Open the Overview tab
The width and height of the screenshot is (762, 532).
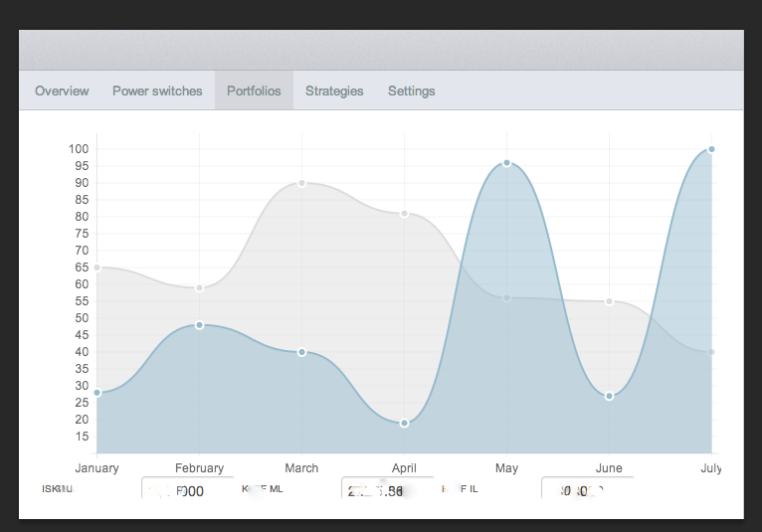pyautogui.click(x=62, y=90)
